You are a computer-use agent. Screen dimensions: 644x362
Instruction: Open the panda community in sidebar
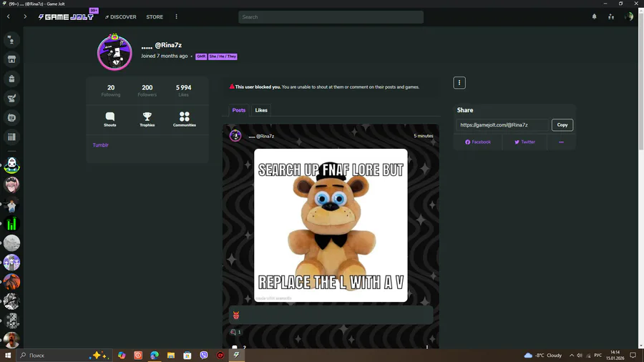pyautogui.click(x=11, y=165)
